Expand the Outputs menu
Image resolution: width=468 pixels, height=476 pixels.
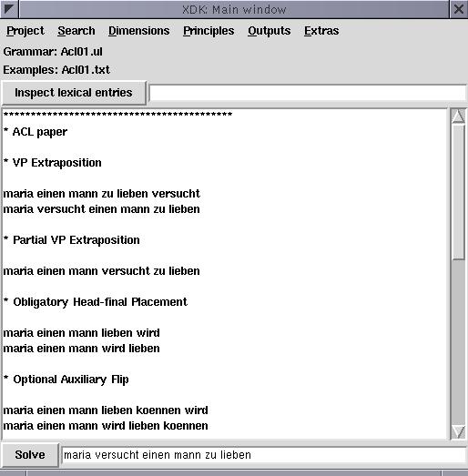[270, 31]
